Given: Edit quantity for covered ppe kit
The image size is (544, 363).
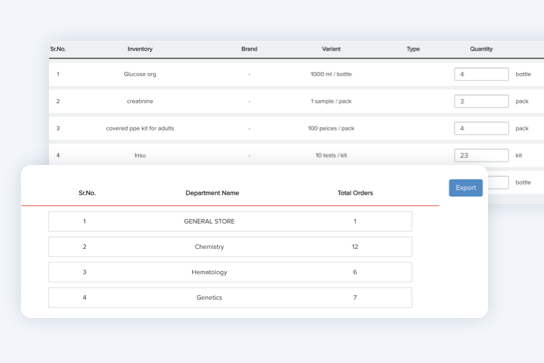Looking at the screenshot, I should 481,128.
